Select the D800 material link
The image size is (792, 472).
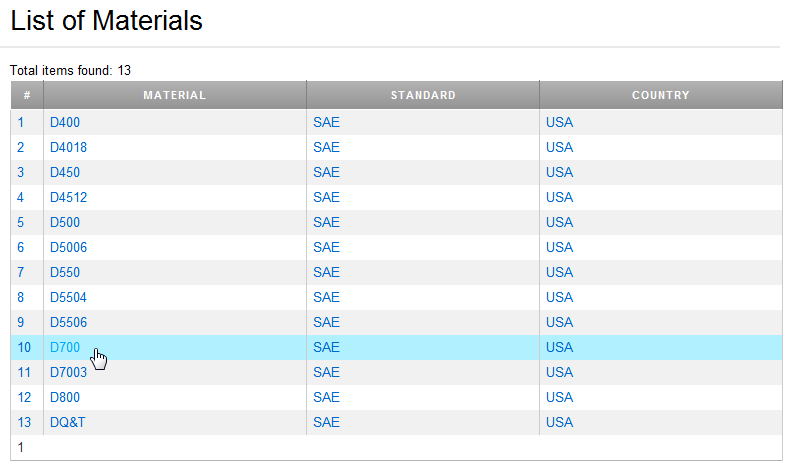pos(65,397)
